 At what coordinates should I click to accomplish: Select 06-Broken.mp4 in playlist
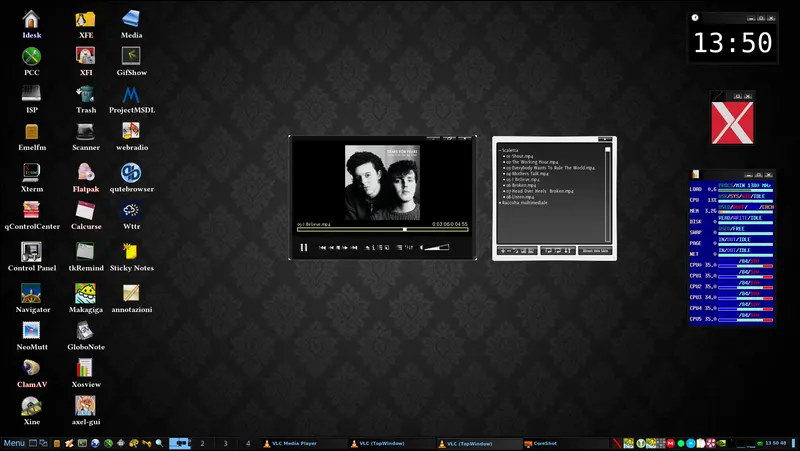point(521,185)
